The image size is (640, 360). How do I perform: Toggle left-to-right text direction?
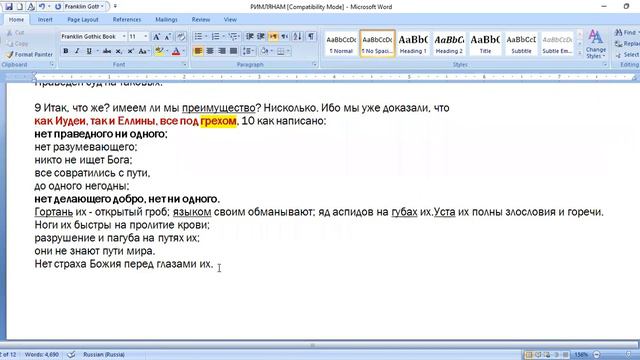click(273, 37)
